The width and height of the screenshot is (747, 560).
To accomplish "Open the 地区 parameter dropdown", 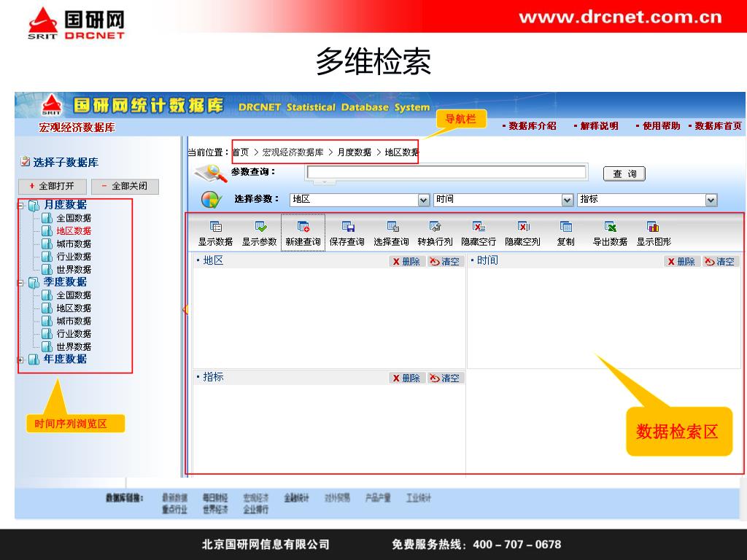I will coord(424,200).
